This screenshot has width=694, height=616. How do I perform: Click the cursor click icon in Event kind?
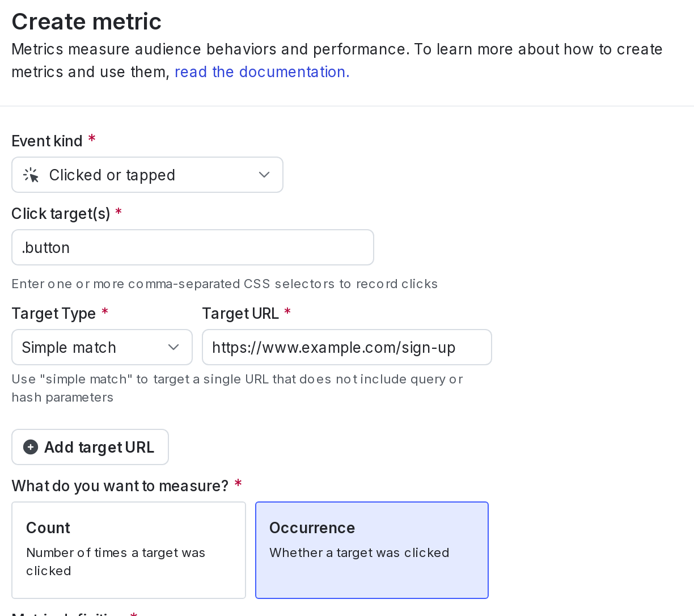pyautogui.click(x=31, y=174)
